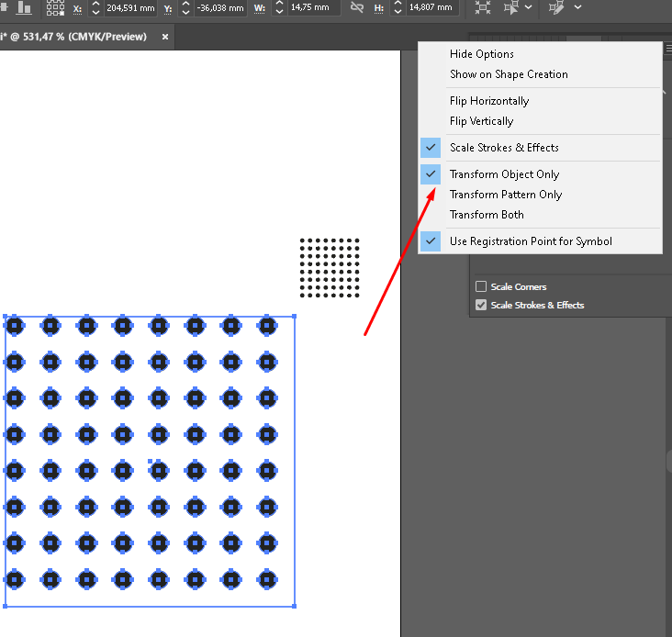Select Transform Pattern Only menu option

coord(505,195)
